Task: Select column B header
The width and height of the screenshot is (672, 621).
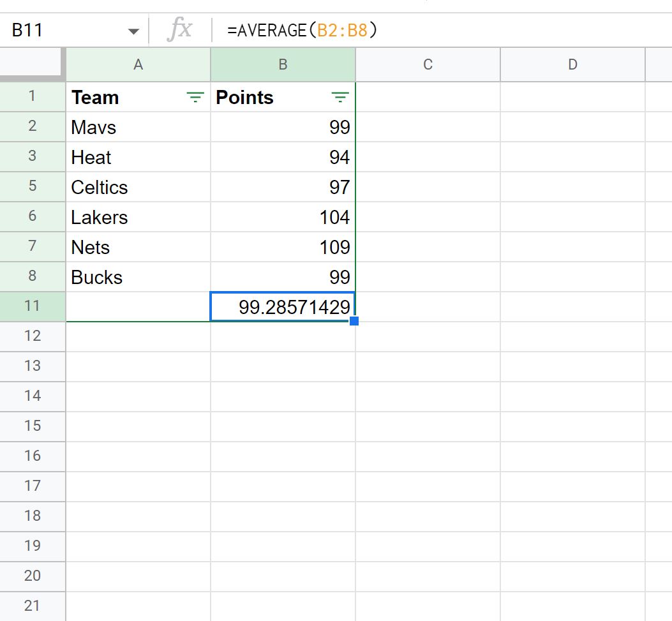Action: [x=283, y=64]
